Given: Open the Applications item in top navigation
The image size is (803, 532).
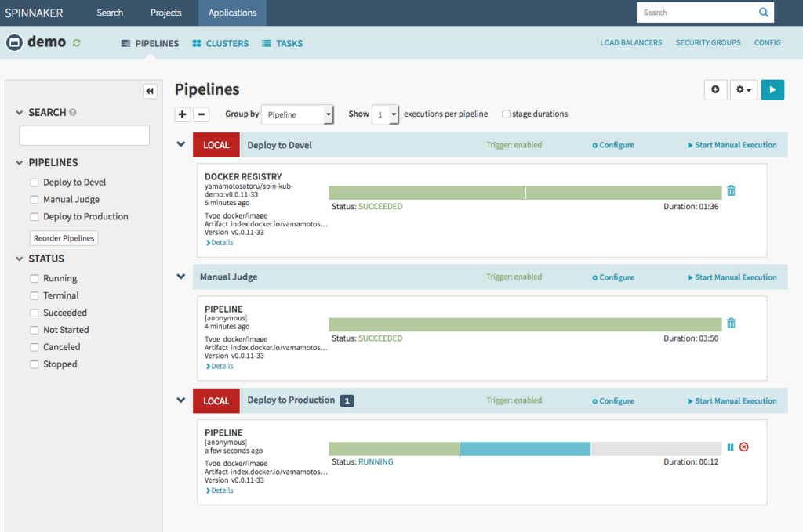Looking at the screenshot, I should click(232, 13).
